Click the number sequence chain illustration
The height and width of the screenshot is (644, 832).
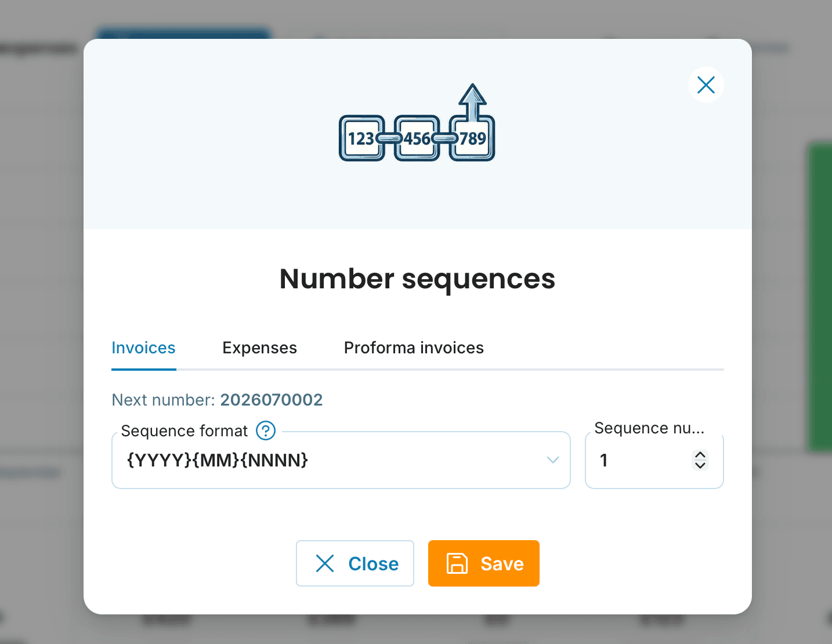click(x=417, y=122)
